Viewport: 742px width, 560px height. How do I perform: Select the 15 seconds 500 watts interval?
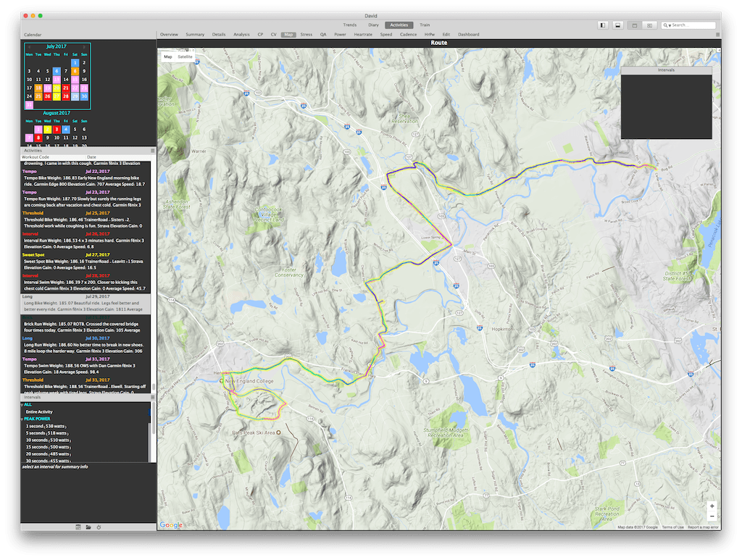tap(49, 447)
